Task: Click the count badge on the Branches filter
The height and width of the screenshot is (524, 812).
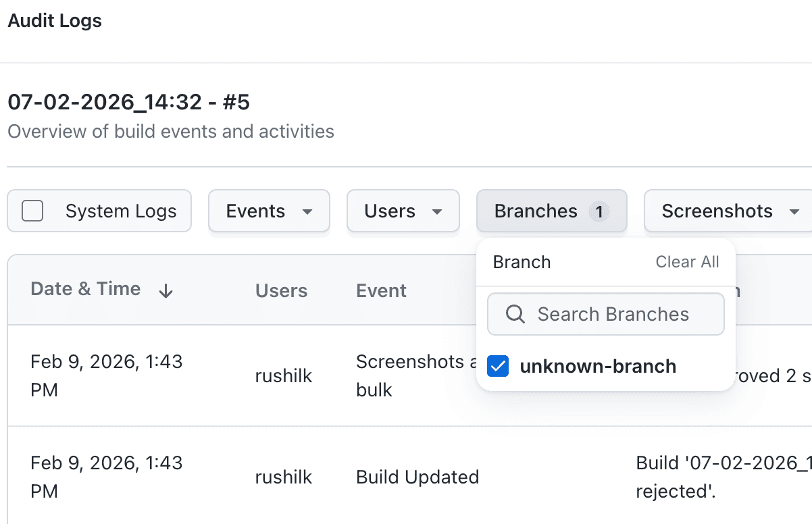Action: [599, 212]
